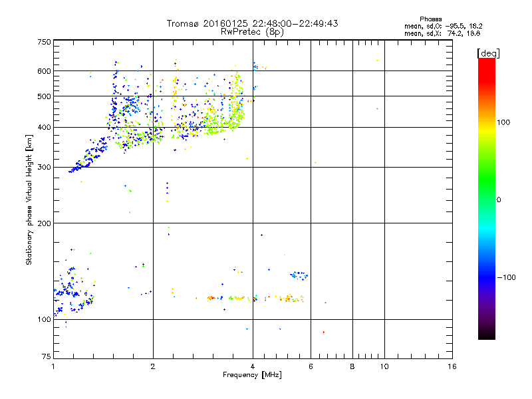The height and width of the screenshot is (399, 532).
Task: Click the colorbar label '0'
Action: pos(499,200)
